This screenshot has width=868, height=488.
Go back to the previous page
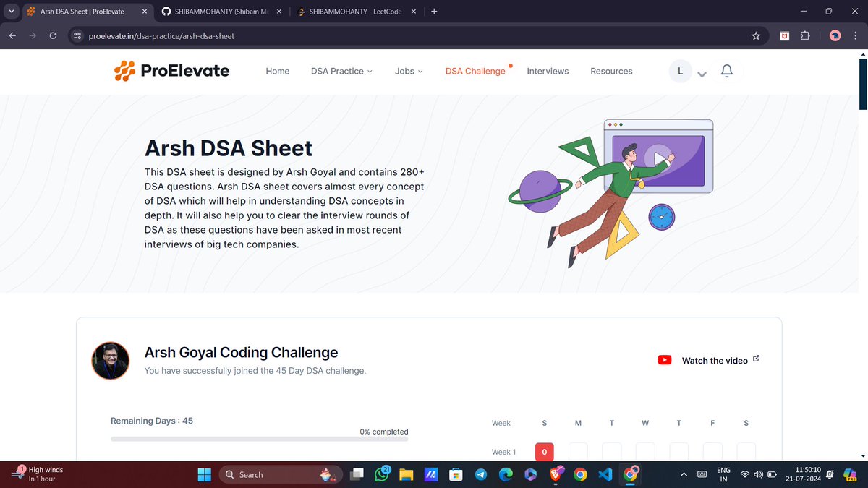click(13, 35)
